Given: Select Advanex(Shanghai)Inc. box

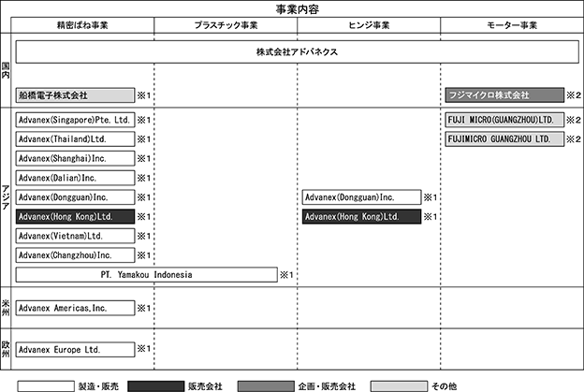Looking at the screenshot, I should pos(75,159).
